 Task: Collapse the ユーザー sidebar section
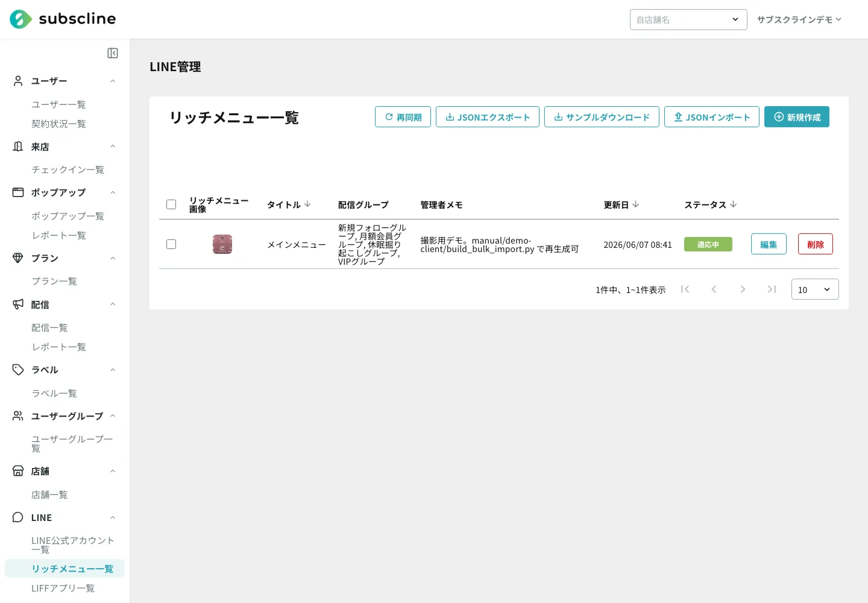(x=113, y=81)
